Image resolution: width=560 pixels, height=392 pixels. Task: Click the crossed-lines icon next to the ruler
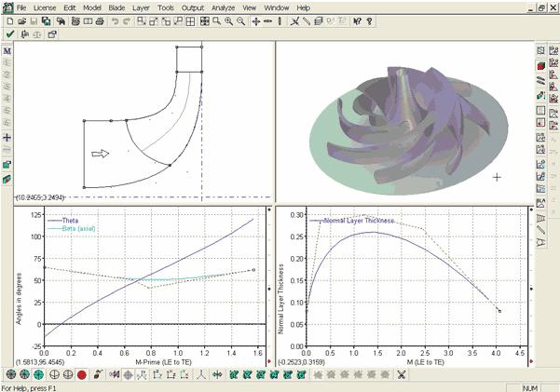click(x=294, y=21)
